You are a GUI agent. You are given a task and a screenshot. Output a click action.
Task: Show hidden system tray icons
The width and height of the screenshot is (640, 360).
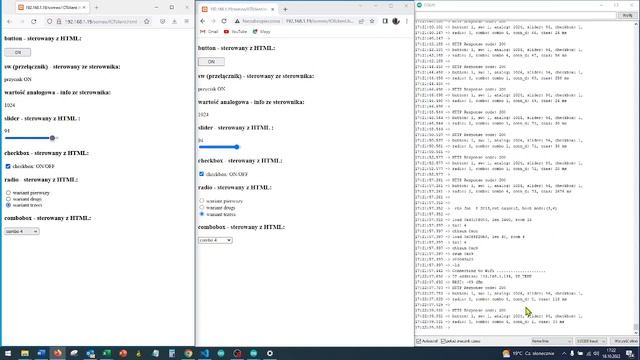pos(564,353)
